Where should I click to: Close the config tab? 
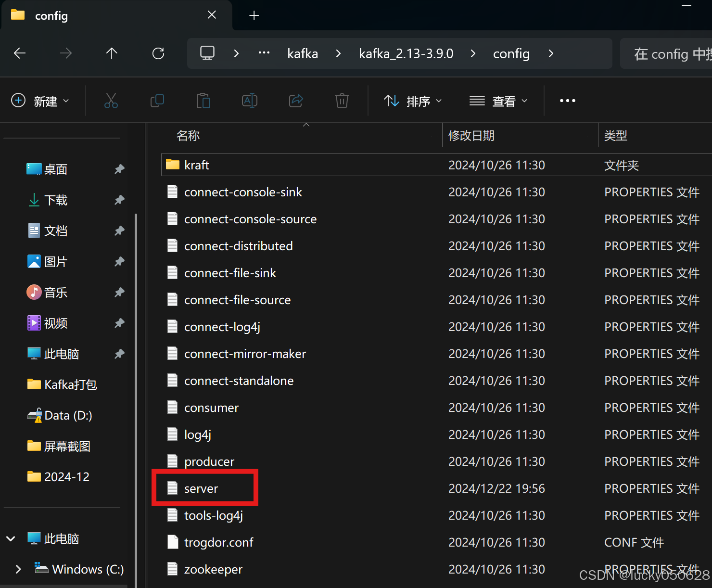[212, 15]
